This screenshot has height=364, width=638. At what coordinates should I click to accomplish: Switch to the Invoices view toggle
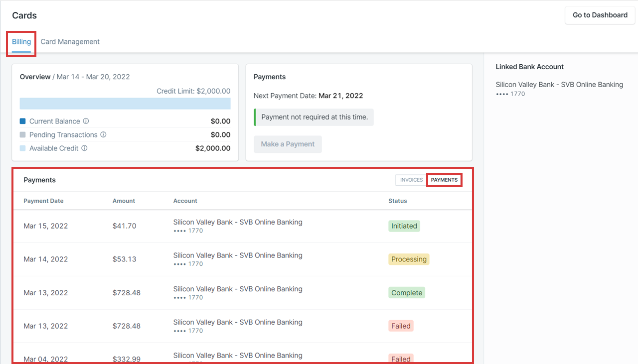click(411, 180)
